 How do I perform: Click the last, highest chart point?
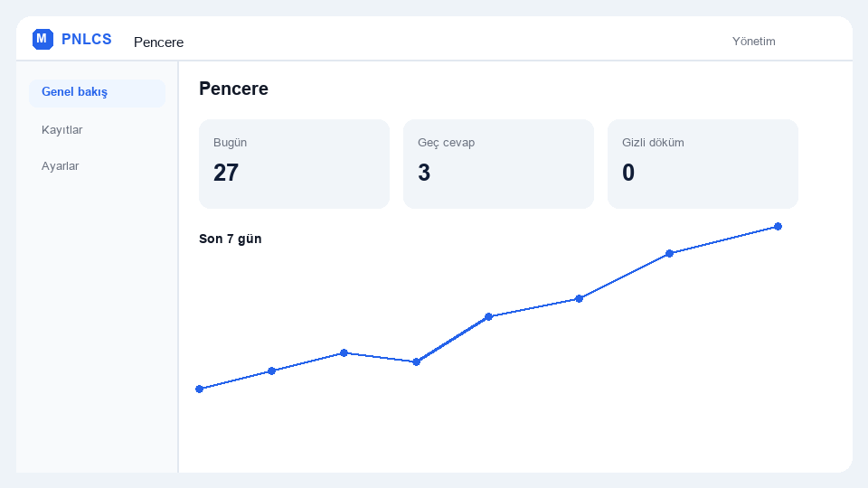click(x=778, y=226)
